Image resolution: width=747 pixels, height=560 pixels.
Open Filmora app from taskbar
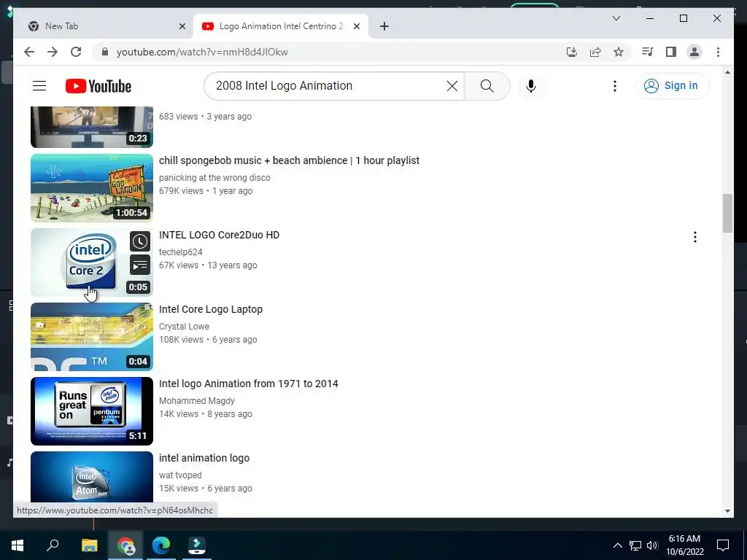197,545
